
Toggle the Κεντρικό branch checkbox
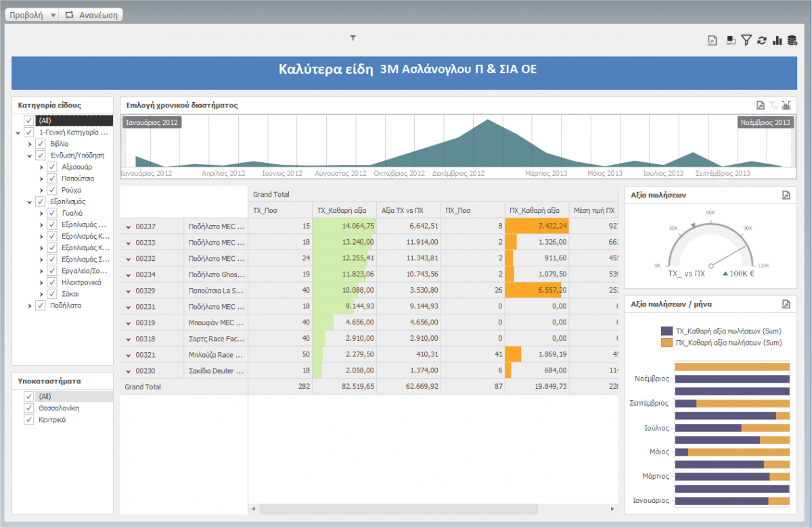pyautogui.click(x=28, y=420)
